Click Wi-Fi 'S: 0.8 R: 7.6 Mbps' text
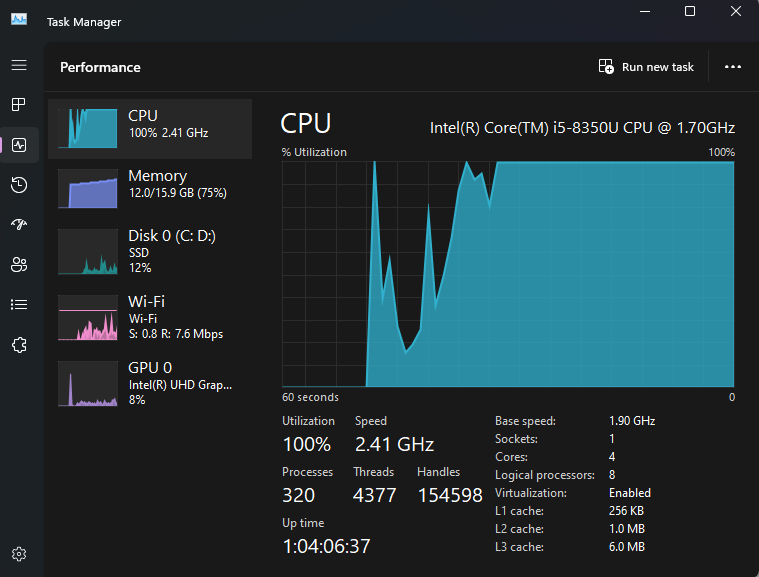The height and width of the screenshot is (577, 759). tap(176, 334)
